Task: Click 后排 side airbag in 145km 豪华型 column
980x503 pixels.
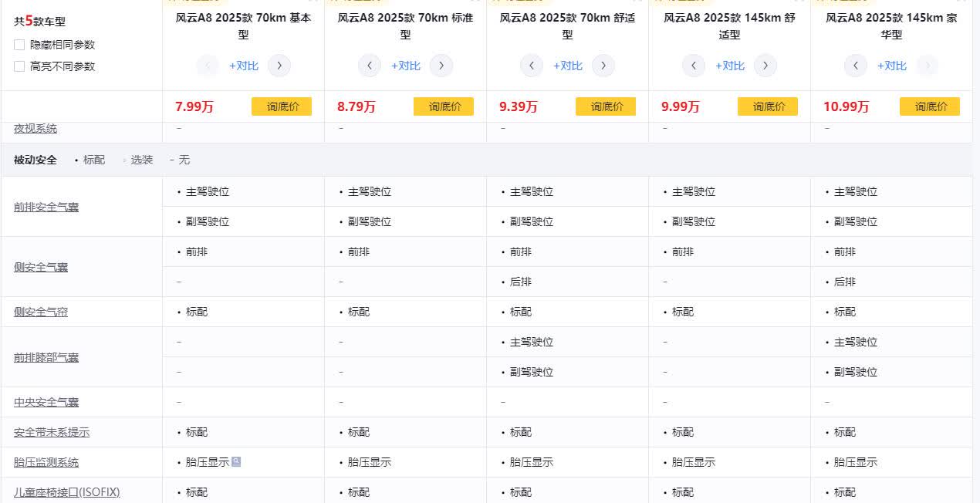Action: coord(845,282)
